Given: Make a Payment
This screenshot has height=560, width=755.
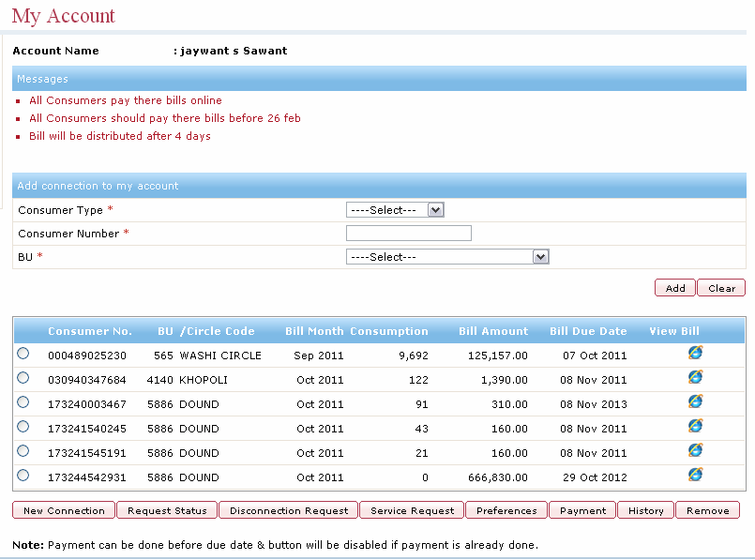Looking at the screenshot, I should (x=581, y=510).
